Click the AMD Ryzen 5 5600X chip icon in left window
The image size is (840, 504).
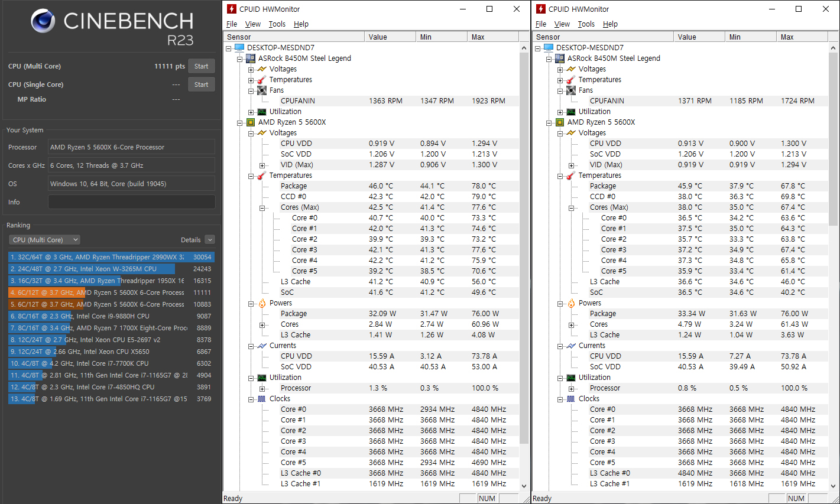coord(251,122)
